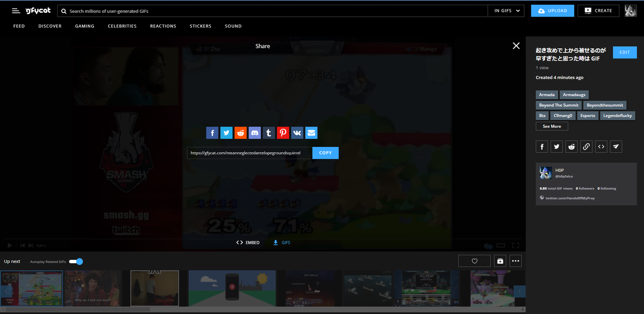Open the related GIF thumbnail of man in room
This screenshot has width=644, height=314.
pyautogui.click(x=155, y=288)
